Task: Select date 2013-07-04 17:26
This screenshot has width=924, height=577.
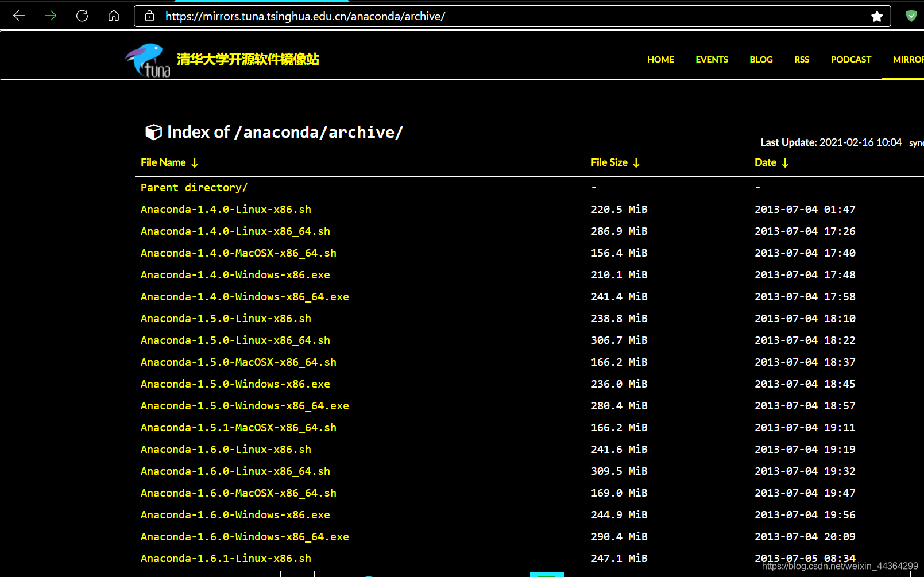Action: coord(805,231)
